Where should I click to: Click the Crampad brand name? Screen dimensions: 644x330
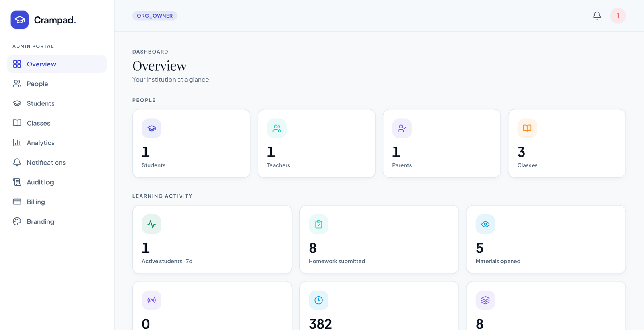(x=55, y=20)
